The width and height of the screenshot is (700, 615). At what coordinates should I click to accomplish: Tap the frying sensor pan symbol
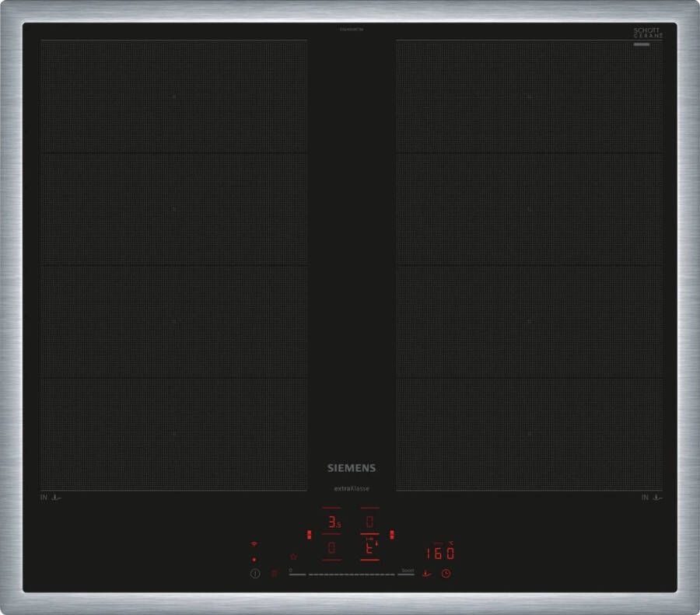point(427,574)
